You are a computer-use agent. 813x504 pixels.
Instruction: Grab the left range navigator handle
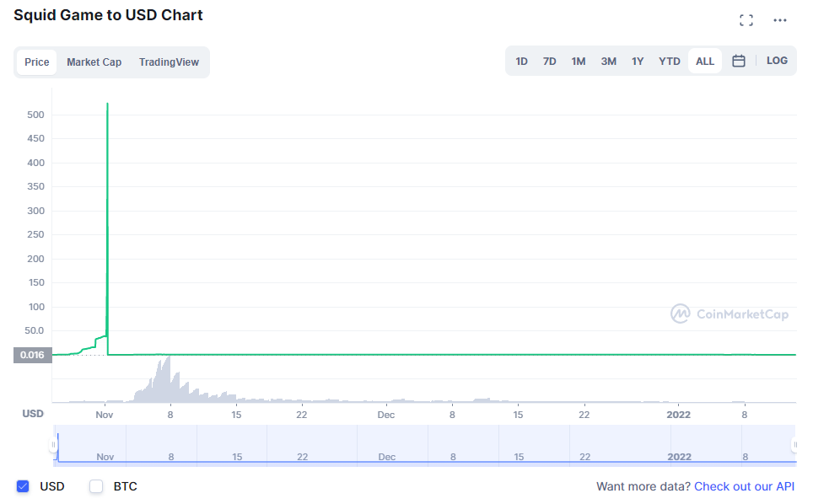coord(53,444)
